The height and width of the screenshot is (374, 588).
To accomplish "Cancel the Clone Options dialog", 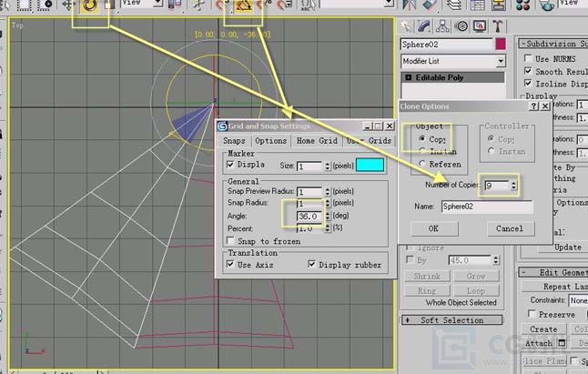I will [x=510, y=228].
